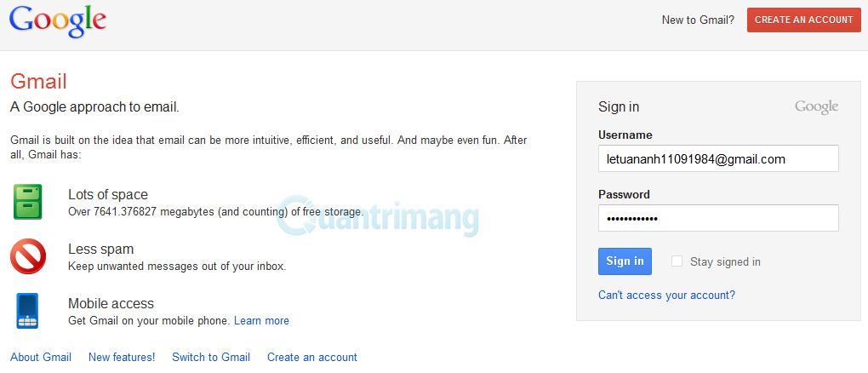Click the Username field label
This screenshot has height=373, width=868.
(x=625, y=135)
